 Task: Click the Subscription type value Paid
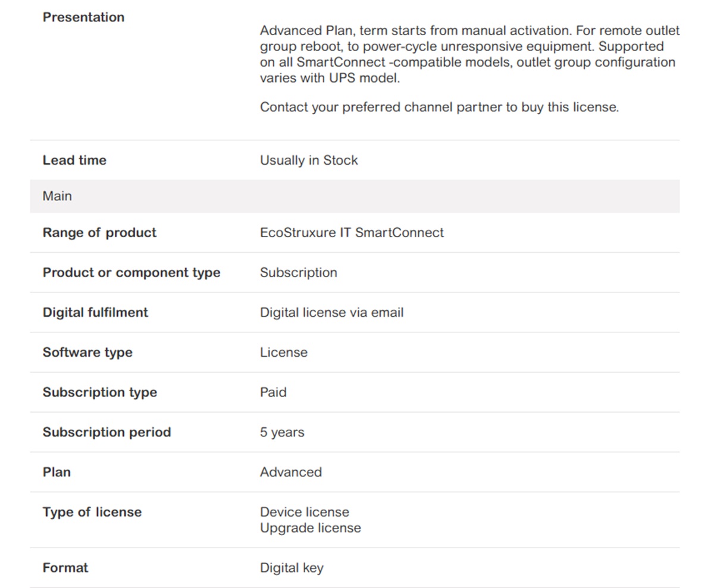tap(273, 392)
